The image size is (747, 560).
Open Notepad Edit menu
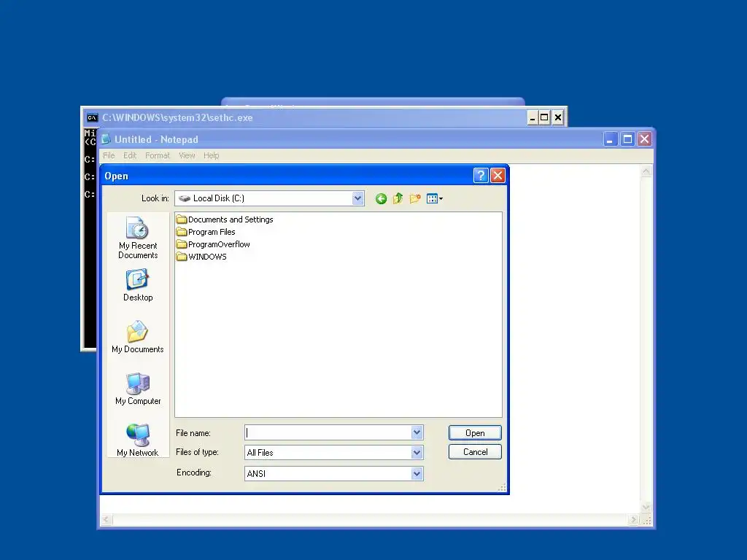coord(130,155)
